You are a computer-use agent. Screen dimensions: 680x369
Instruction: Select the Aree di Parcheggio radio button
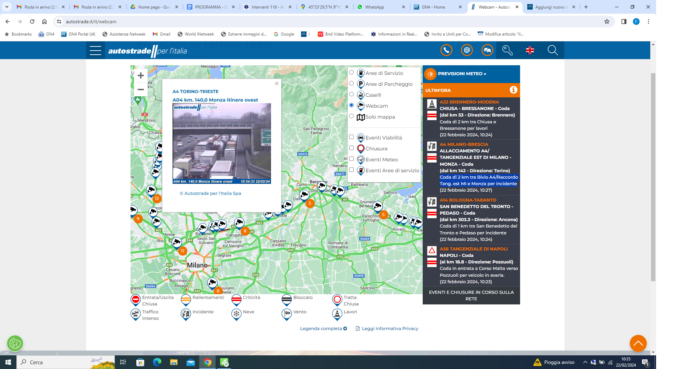pyautogui.click(x=352, y=83)
